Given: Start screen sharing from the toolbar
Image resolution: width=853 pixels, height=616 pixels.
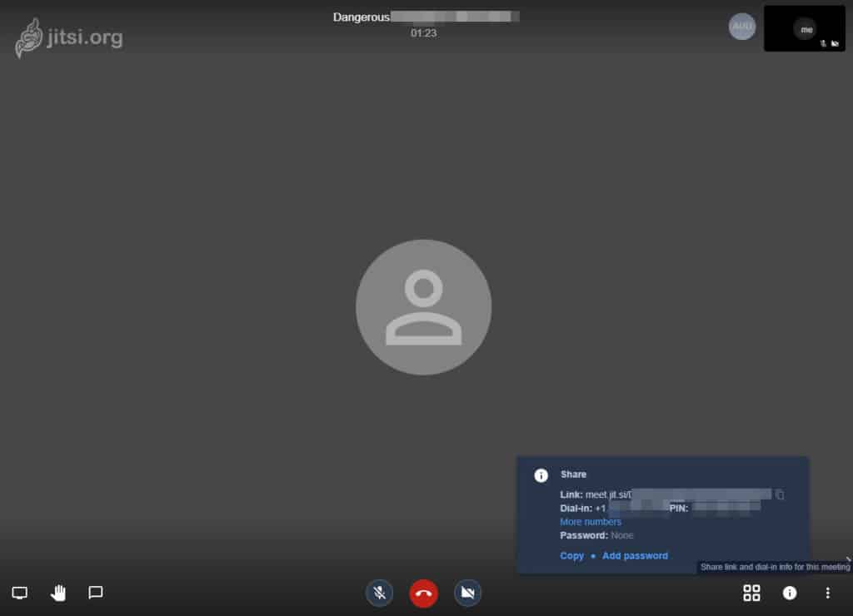Looking at the screenshot, I should pyautogui.click(x=20, y=593).
